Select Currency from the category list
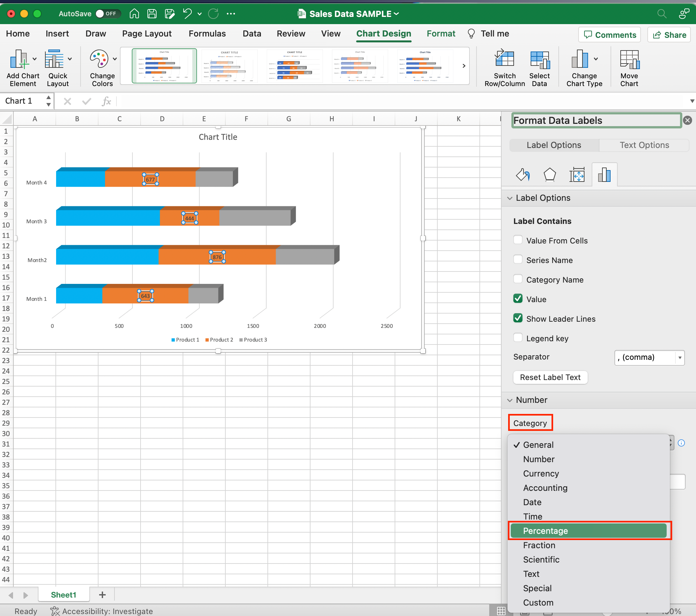This screenshot has width=696, height=616. (x=588, y=474)
